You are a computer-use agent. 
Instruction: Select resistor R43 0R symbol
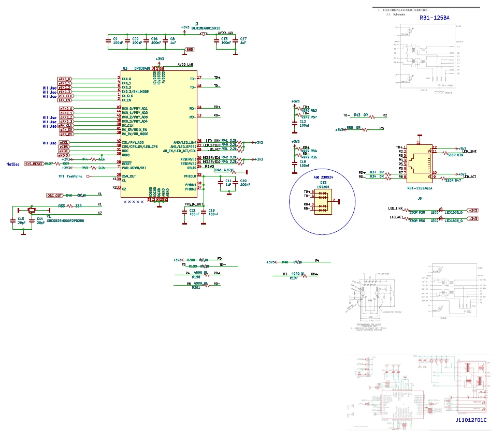tap(372, 117)
